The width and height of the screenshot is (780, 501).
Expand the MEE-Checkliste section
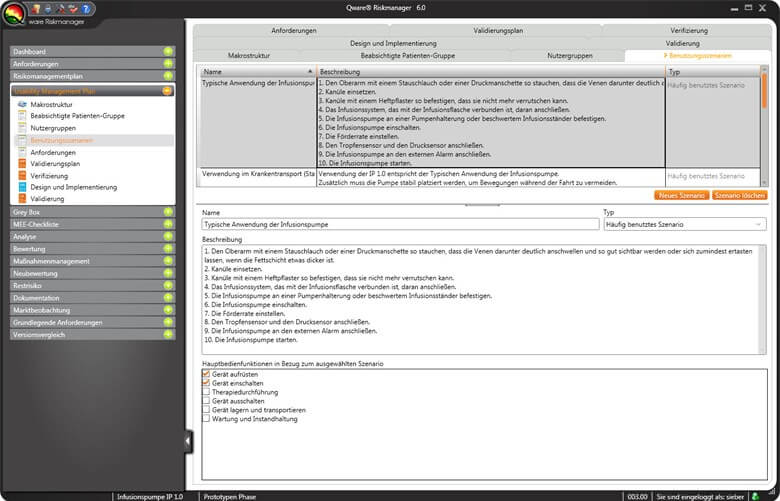click(x=168, y=224)
